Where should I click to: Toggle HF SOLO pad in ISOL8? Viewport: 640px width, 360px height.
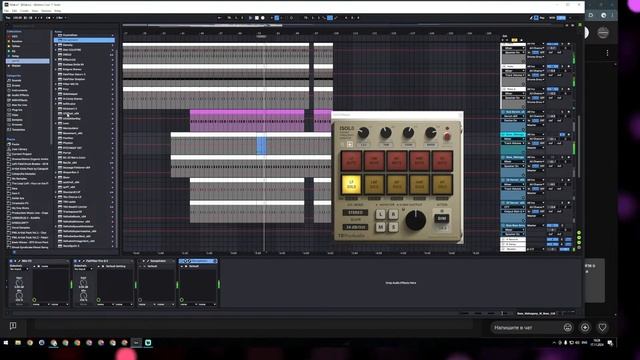(x=442, y=184)
